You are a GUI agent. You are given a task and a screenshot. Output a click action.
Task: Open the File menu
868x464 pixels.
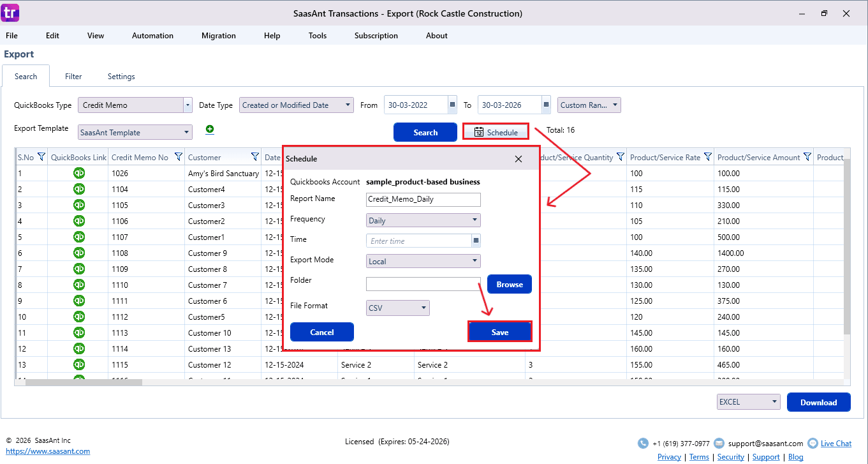pos(11,36)
